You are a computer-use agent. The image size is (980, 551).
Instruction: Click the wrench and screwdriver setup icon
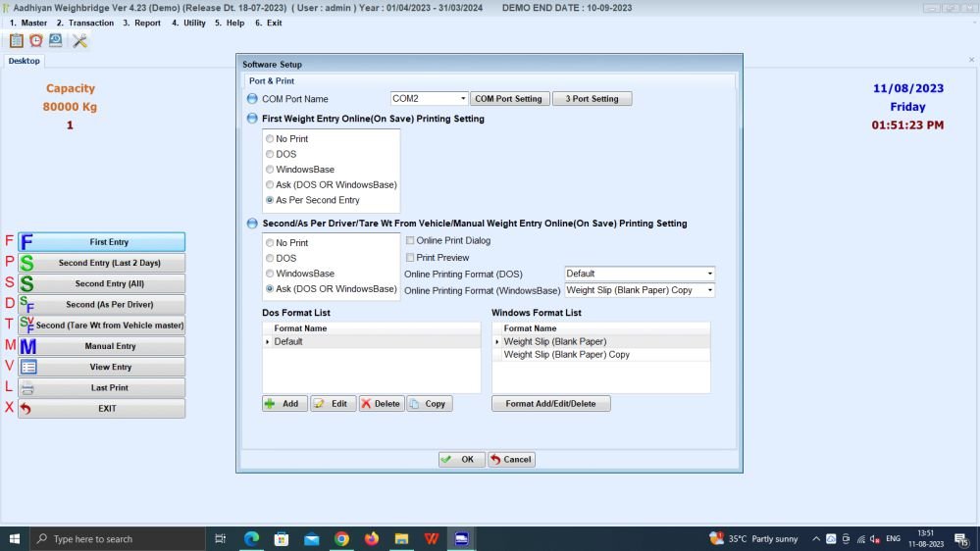[80, 41]
